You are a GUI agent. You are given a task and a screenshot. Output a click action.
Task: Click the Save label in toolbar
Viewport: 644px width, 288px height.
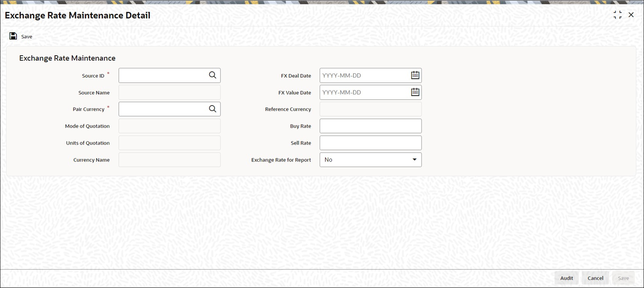tap(27, 36)
